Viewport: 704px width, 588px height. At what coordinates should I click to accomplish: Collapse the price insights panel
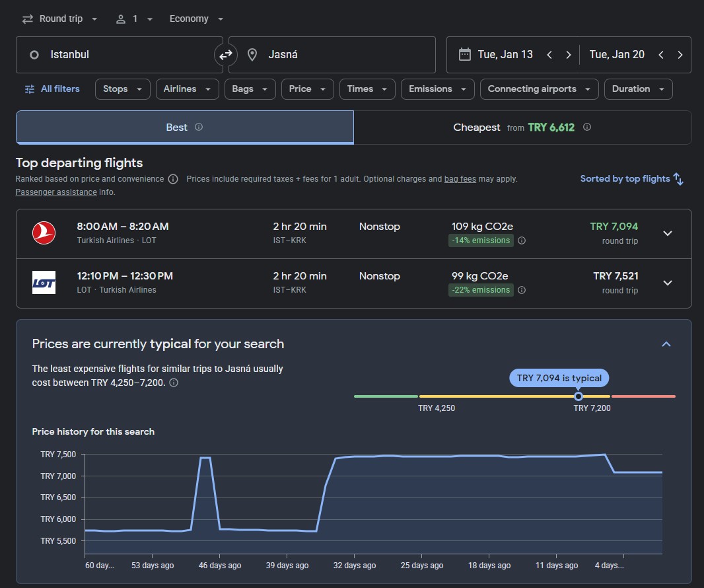(666, 344)
